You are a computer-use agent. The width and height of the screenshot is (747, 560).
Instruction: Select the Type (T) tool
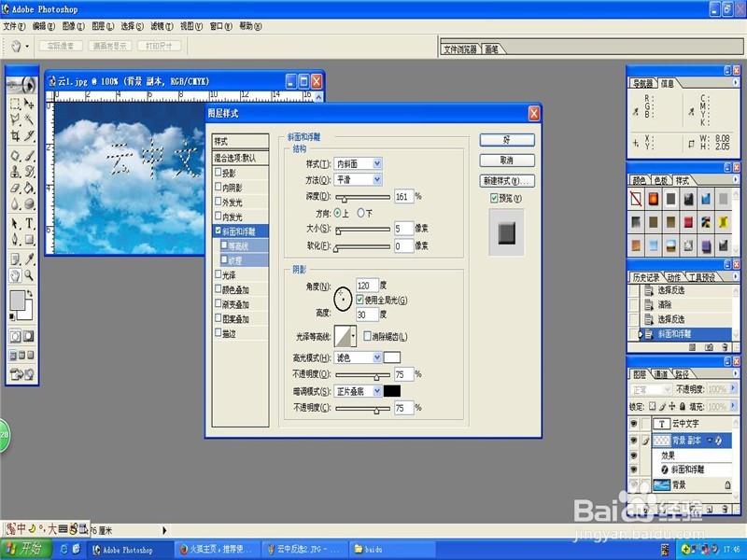[29, 223]
